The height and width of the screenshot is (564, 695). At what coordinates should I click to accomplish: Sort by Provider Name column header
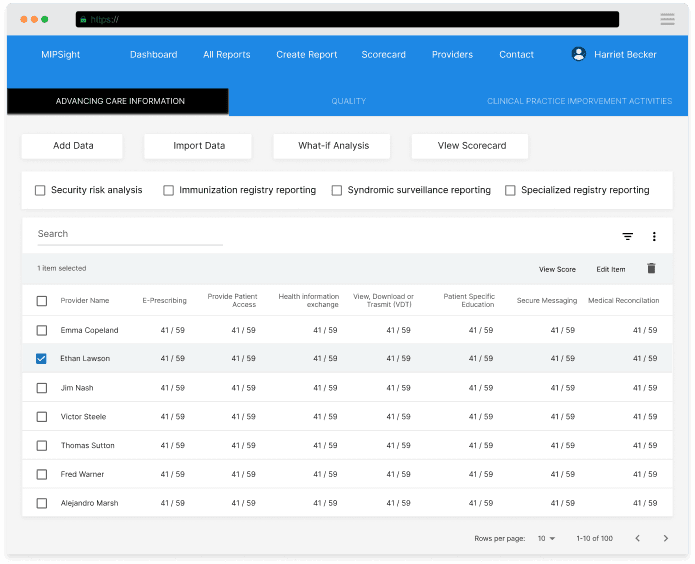pyautogui.click(x=85, y=301)
